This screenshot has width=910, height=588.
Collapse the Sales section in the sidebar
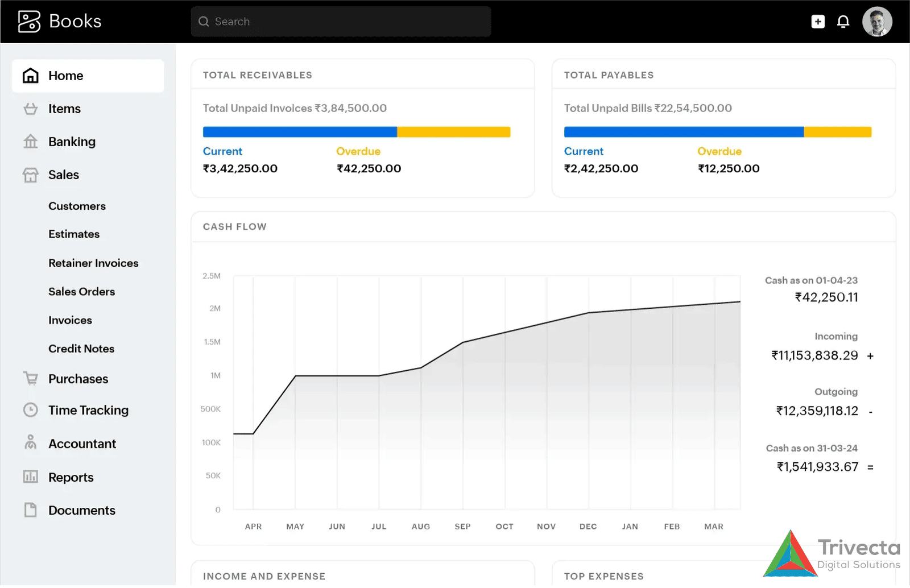click(x=63, y=175)
